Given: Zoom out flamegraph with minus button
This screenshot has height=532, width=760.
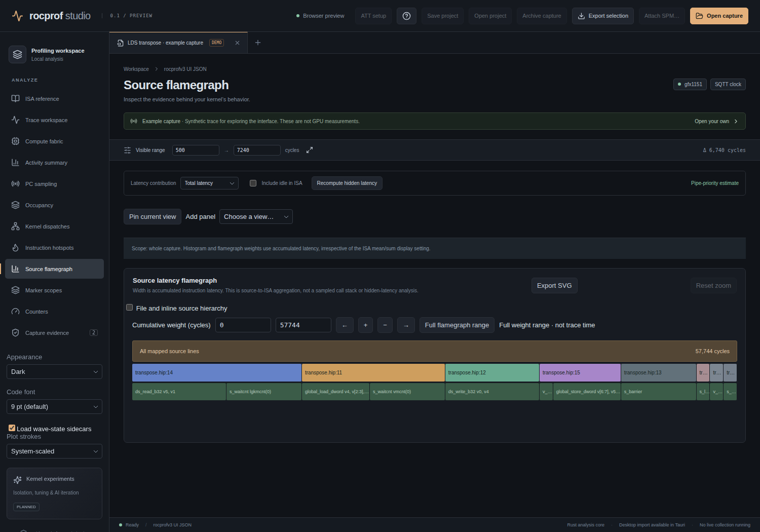Looking at the screenshot, I should [385, 325].
